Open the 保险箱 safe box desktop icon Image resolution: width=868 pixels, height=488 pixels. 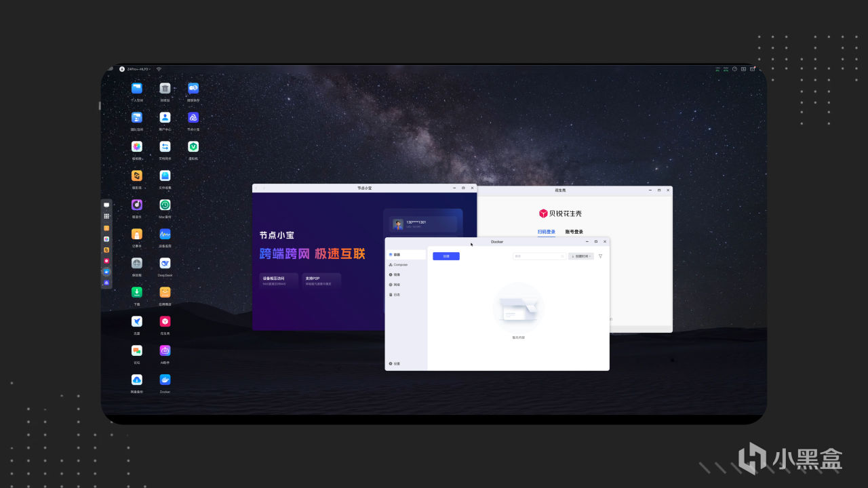137,263
